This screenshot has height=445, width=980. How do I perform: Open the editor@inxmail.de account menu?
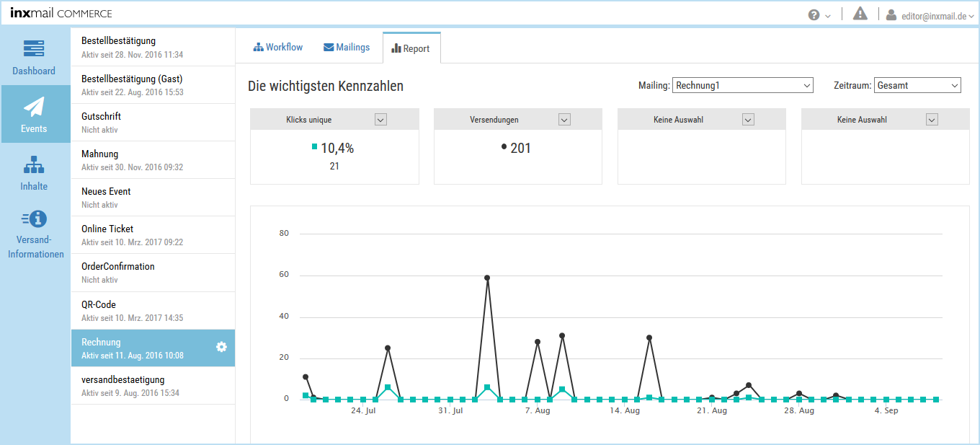tap(933, 15)
